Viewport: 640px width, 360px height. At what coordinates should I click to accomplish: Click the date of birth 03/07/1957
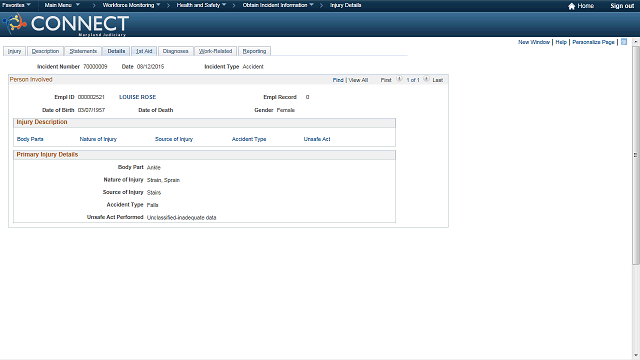coord(91,110)
